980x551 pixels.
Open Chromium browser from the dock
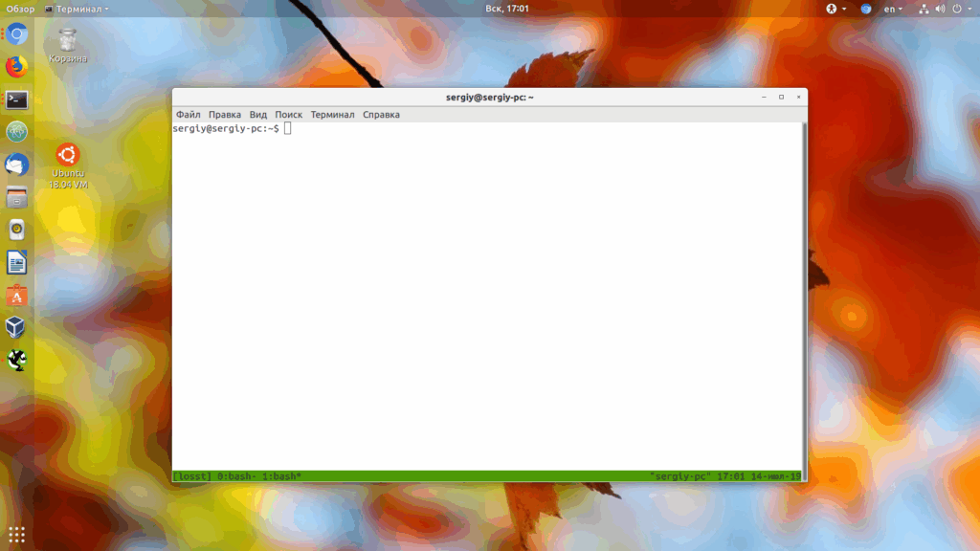click(17, 34)
